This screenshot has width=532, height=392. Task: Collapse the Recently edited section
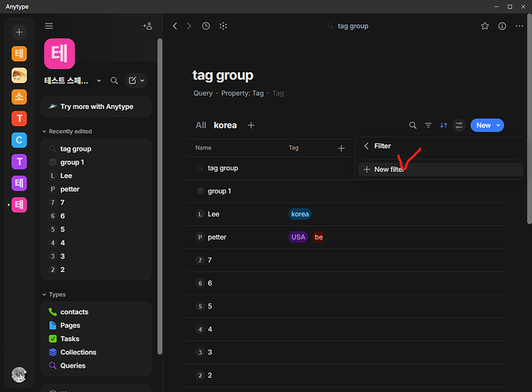pos(44,131)
